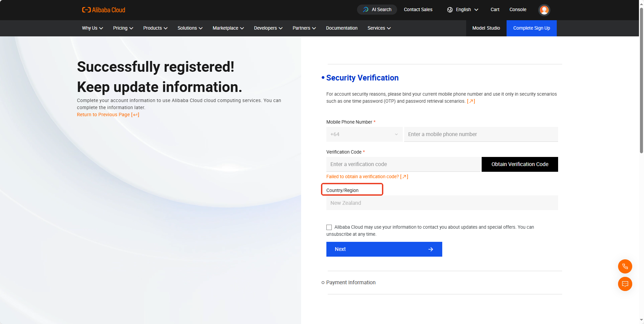Screen dimensions: 644x324
Task: Click the external link icon after password retrieval text
Action: tap(471, 101)
